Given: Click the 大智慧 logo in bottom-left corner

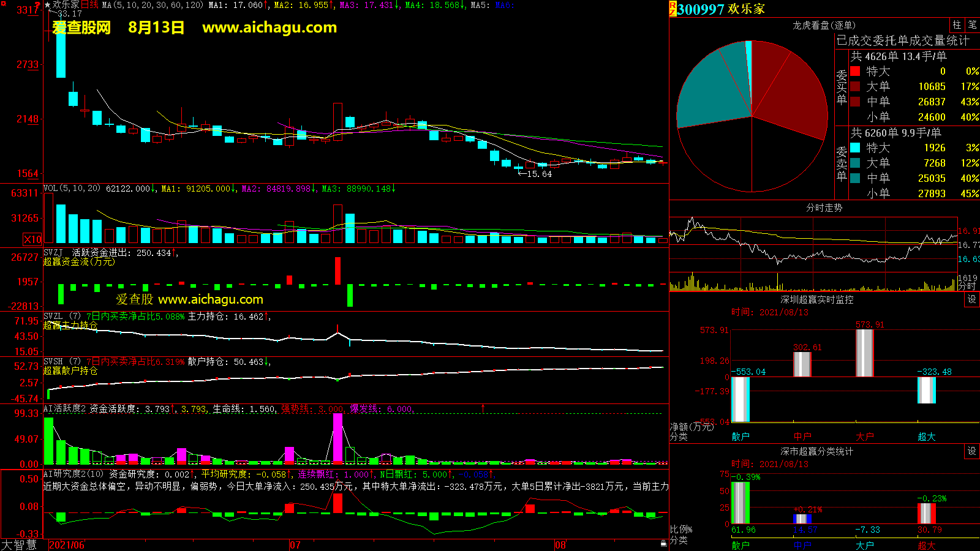Looking at the screenshot, I should (x=19, y=544).
